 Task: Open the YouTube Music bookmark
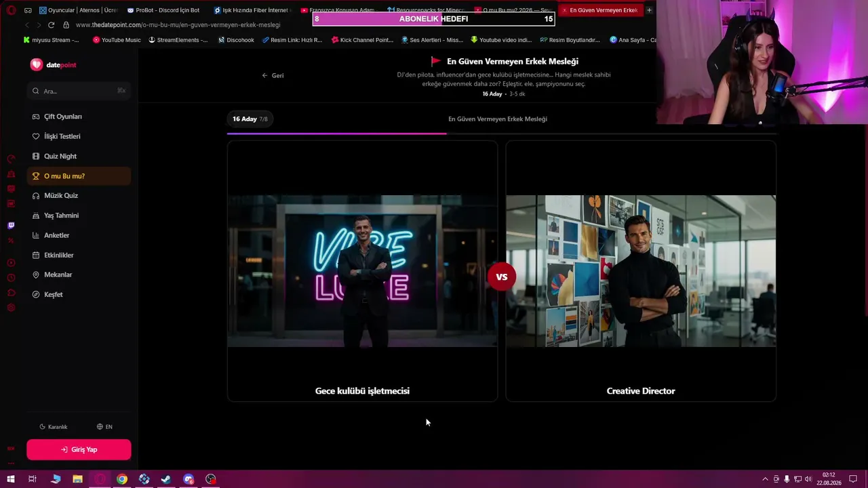tap(117, 40)
